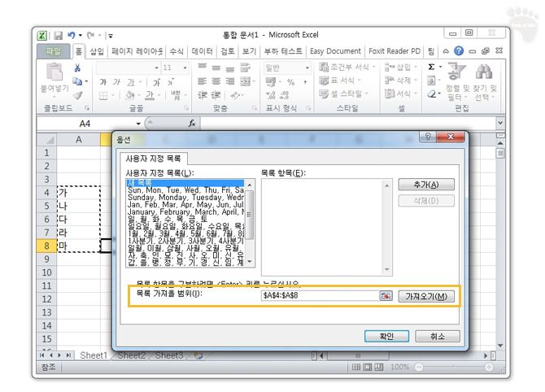The width and height of the screenshot is (545, 392).
Task: Expand the Clipboard group dialog launcher
Action: (87, 108)
